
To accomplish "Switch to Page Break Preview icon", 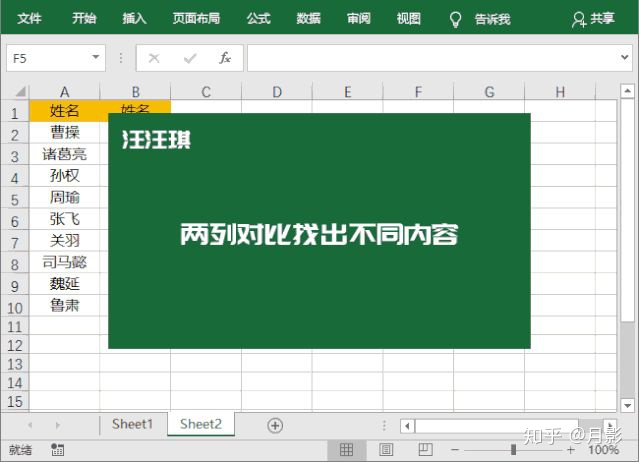I will tap(425, 450).
